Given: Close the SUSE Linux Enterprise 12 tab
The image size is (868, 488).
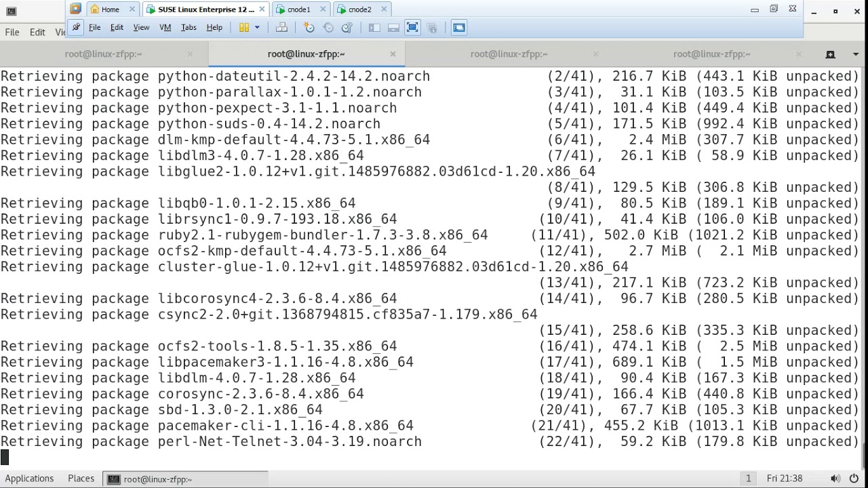Looking at the screenshot, I should coord(262,9).
